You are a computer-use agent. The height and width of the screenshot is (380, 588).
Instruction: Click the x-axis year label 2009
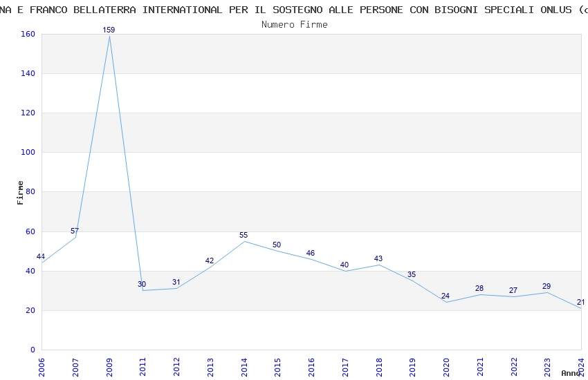(109, 367)
